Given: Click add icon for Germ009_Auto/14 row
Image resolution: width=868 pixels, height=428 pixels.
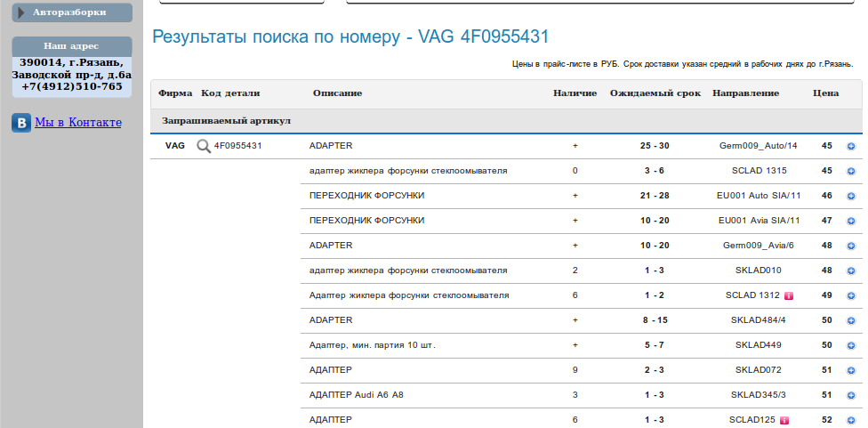Looking at the screenshot, I should [851, 147].
